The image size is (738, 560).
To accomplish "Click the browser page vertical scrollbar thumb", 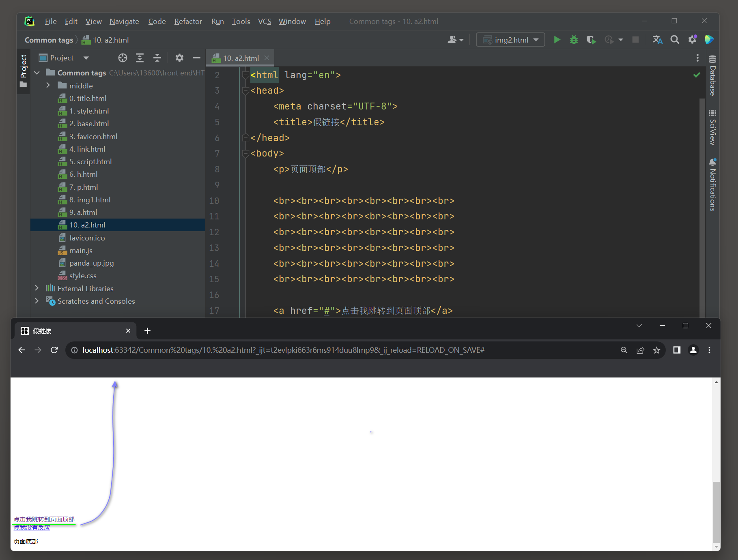I will (x=716, y=512).
